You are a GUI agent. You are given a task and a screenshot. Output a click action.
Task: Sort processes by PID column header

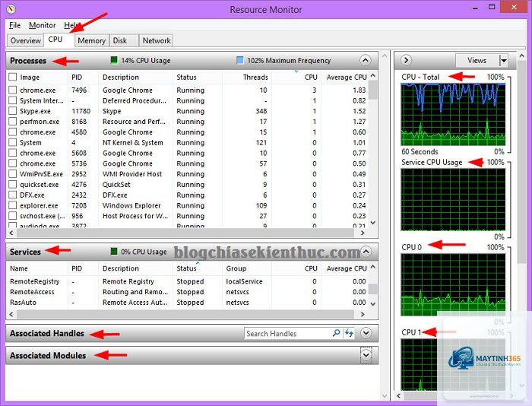(77, 77)
